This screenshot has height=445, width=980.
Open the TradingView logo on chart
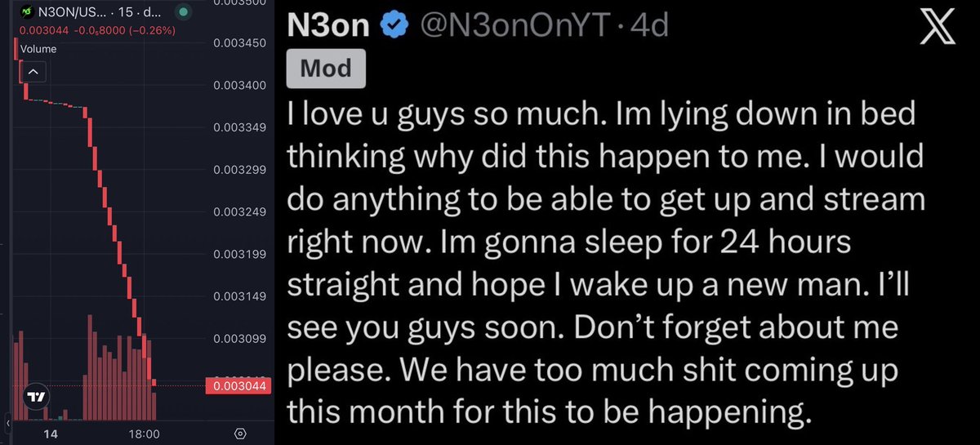(x=36, y=397)
